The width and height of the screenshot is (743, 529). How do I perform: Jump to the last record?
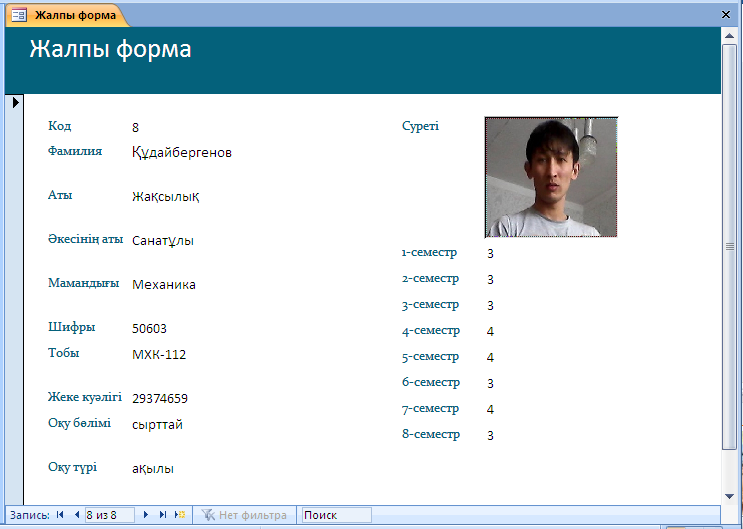pos(163,515)
